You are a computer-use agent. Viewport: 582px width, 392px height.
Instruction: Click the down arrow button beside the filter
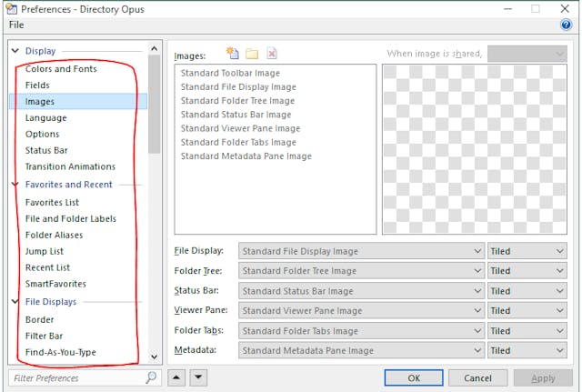[x=198, y=377]
